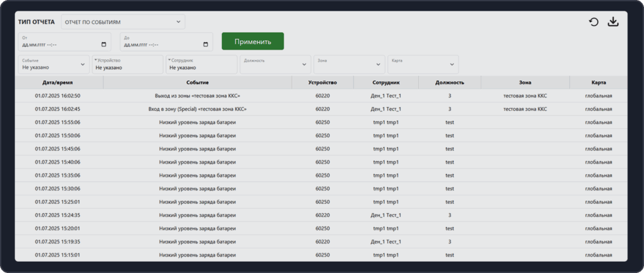The image size is (644, 273).
Task: Click the download report icon
Action: [613, 23]
